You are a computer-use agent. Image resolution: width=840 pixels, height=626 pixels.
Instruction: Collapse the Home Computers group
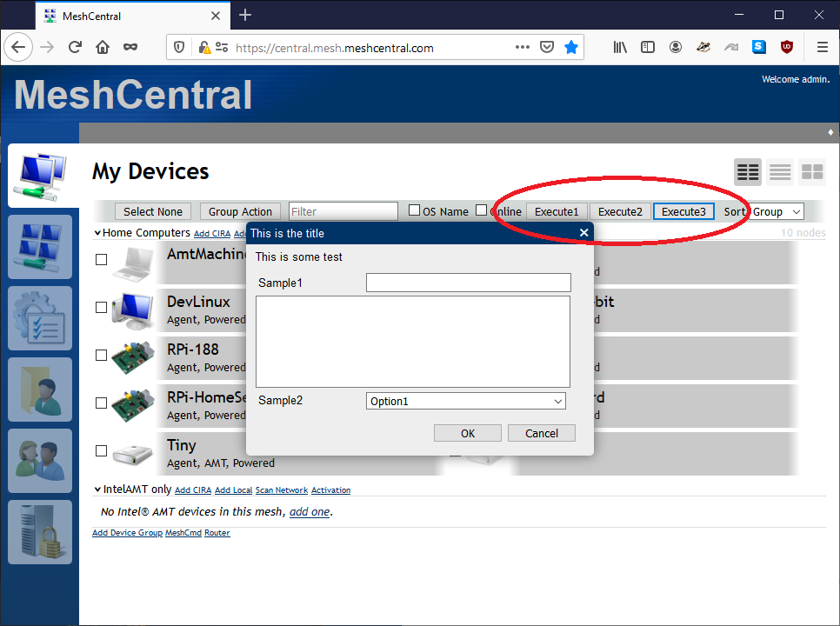(97, 232)
